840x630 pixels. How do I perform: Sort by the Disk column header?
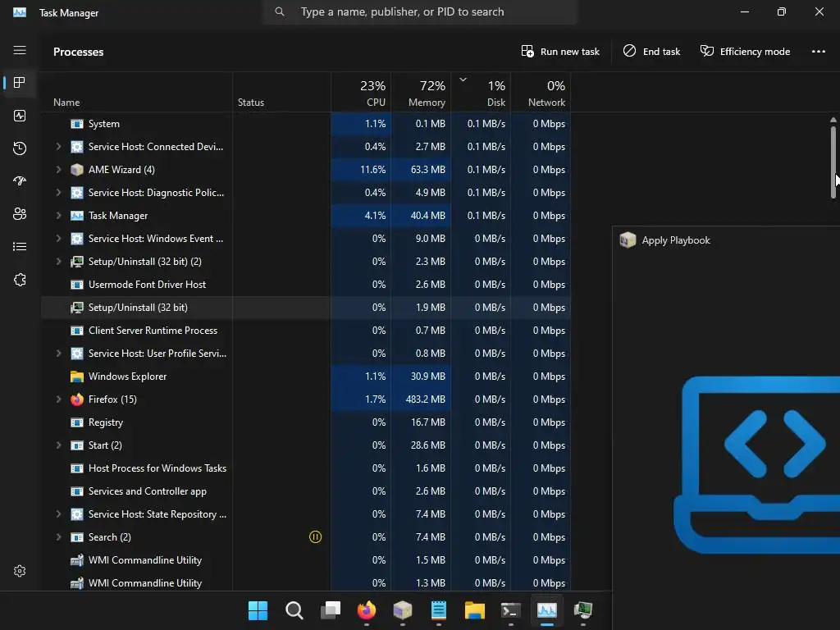(x=481, y=92)
